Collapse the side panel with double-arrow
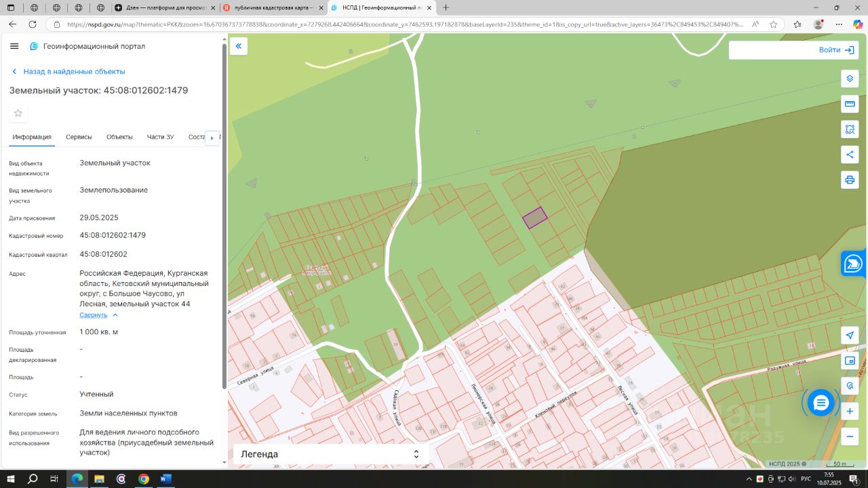 239,46
